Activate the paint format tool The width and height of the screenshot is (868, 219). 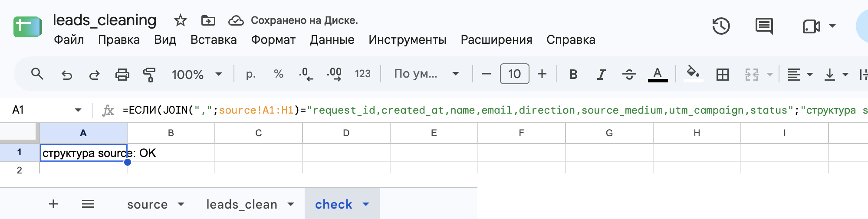pyautogui.click(x=149, y=75)
